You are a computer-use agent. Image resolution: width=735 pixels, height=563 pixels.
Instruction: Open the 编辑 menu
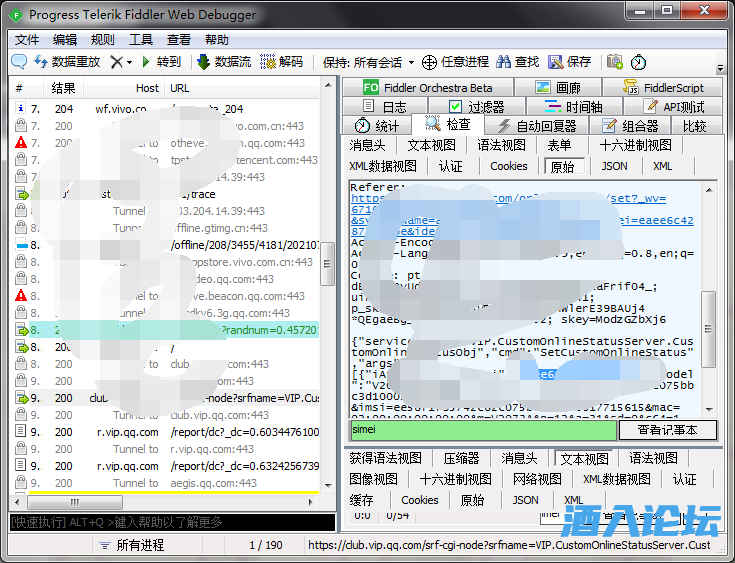[65, 40]
